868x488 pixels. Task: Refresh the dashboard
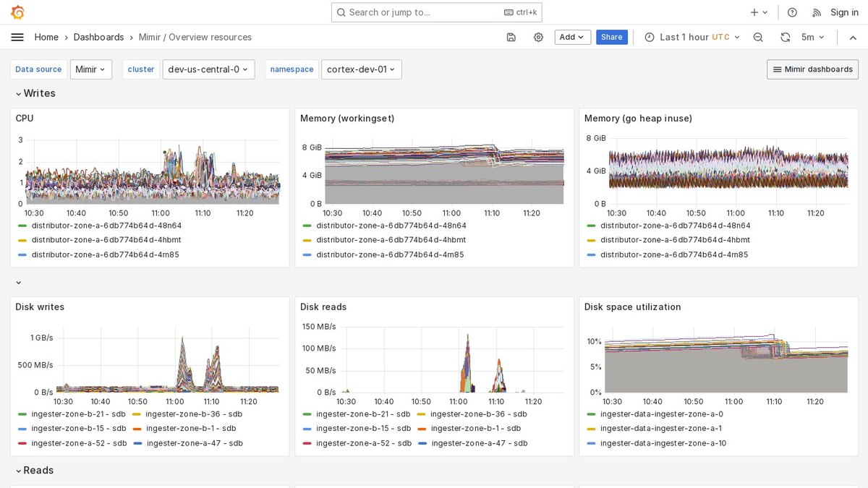click(x=786, y=37)
